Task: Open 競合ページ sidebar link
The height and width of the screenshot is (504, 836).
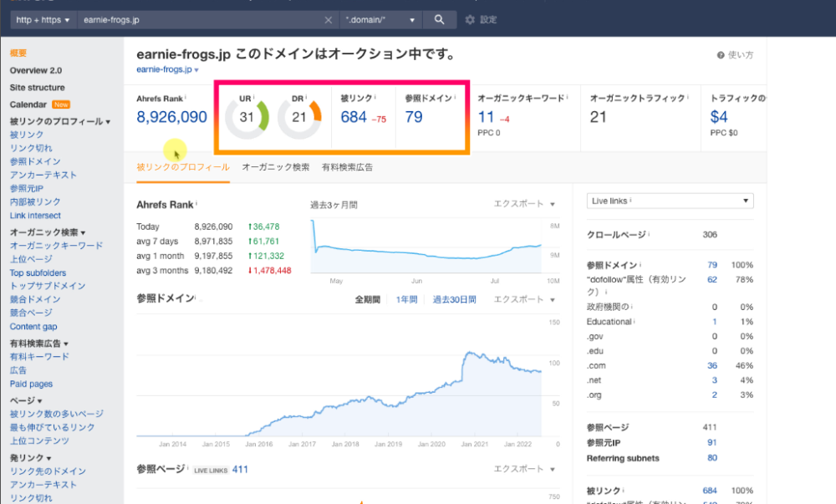Action: [x=31, y=313]
